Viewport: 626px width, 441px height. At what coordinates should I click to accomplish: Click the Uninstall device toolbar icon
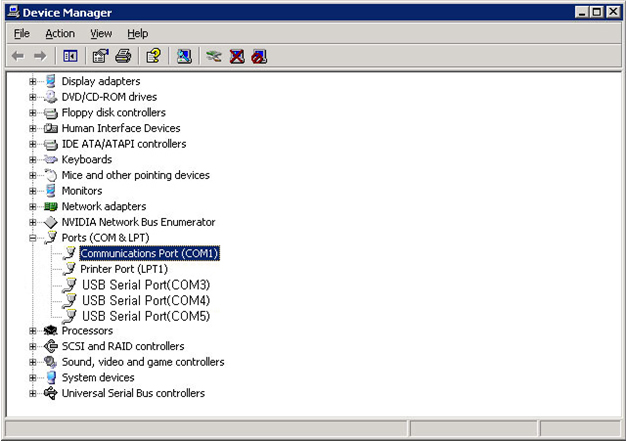click(237, 56)
